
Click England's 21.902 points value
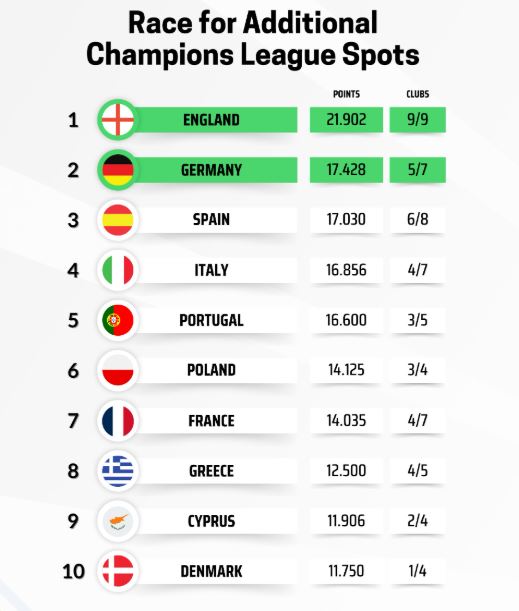tap(346, 120)
